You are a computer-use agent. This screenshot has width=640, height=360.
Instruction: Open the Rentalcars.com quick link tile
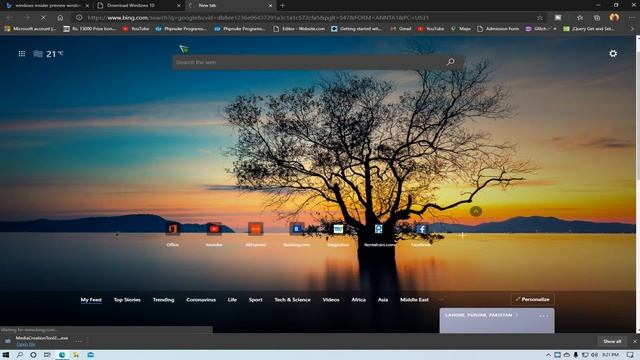click(x=379, y=233)
